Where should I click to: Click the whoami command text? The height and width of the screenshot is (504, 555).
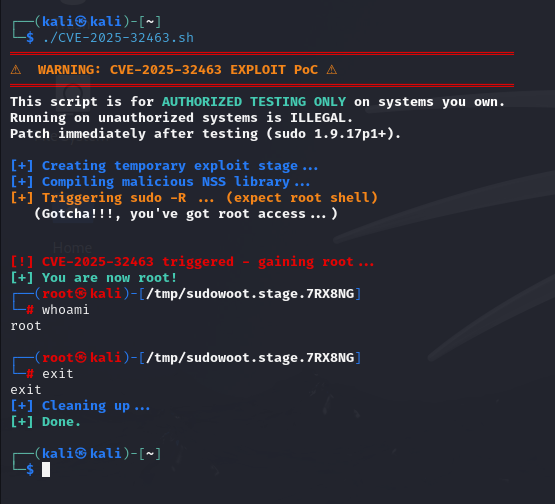66,310
